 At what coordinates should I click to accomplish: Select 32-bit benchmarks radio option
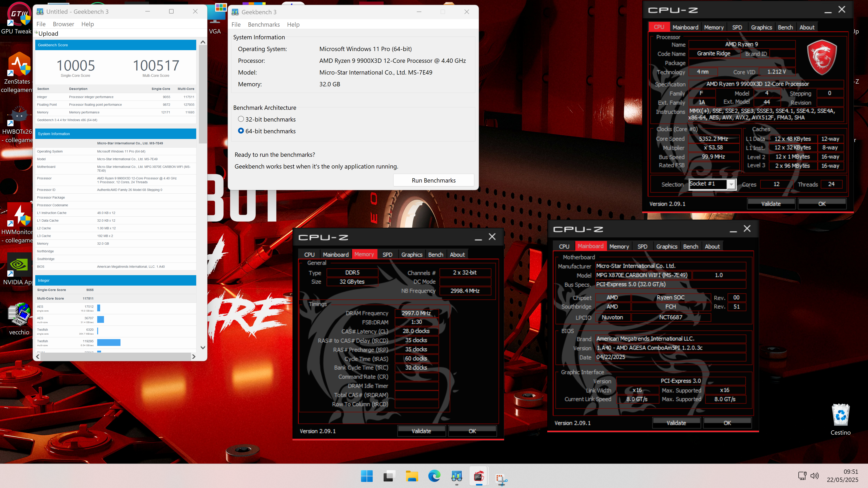241,119
